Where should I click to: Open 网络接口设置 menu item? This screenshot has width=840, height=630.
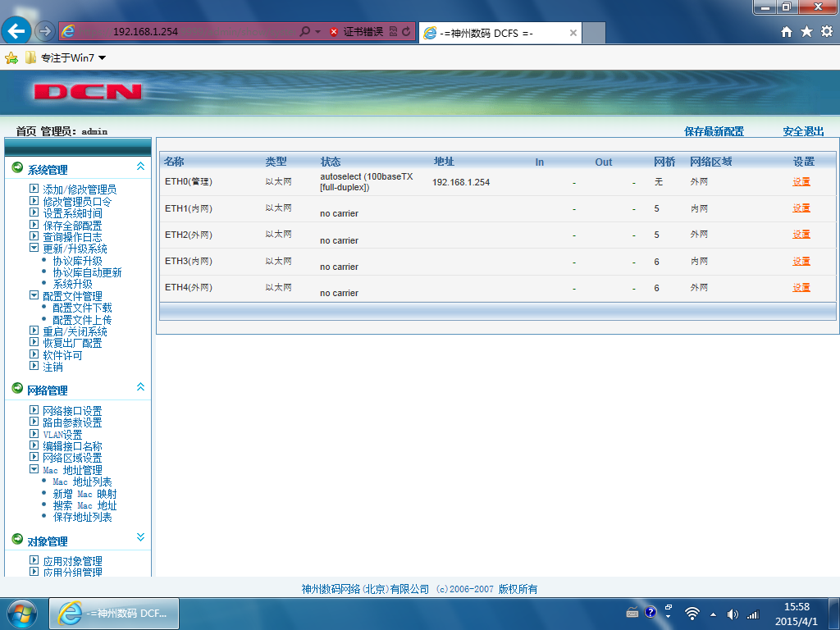[x=72, y=411]
